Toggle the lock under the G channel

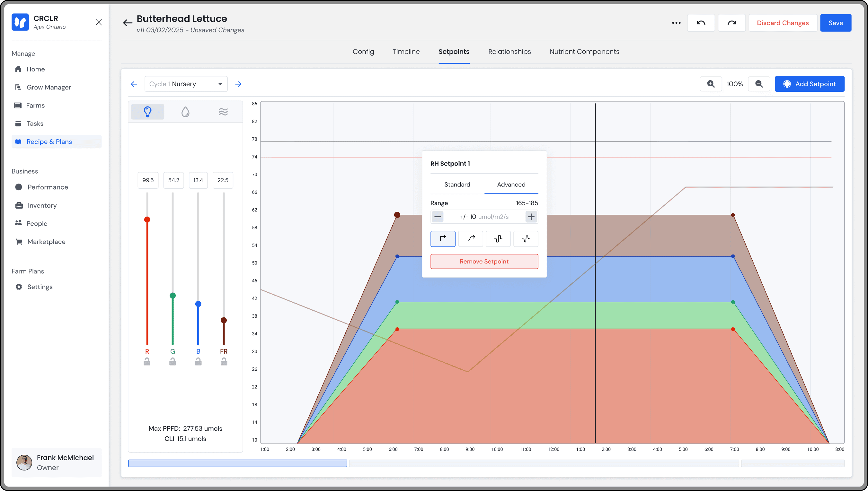173,362
